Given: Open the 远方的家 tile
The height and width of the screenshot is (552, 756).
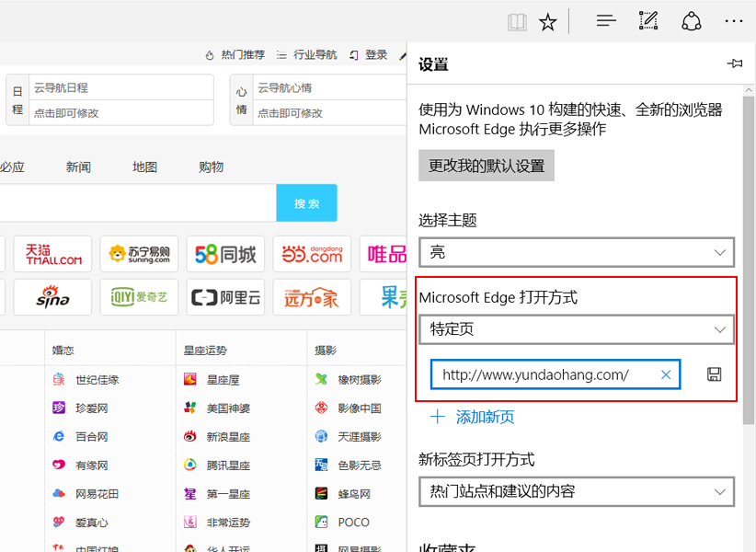Looking at the screenshot, I should 312,297.
